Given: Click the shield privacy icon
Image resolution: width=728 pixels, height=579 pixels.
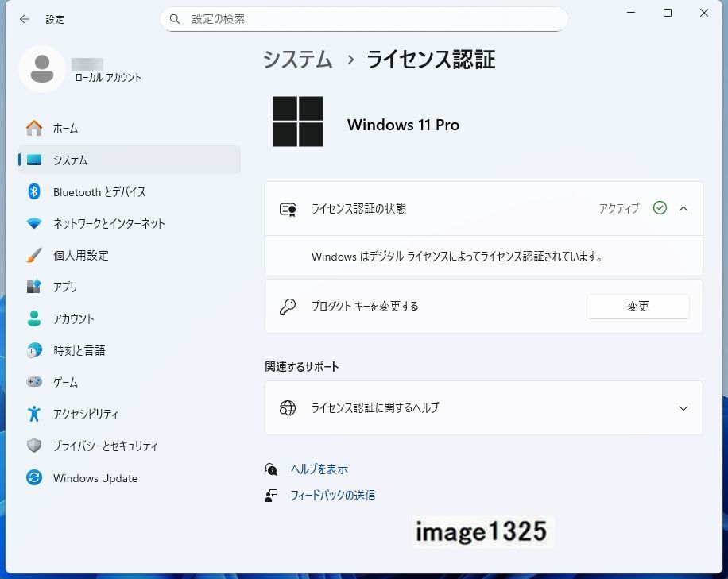Looking at the screenshot, I should 34,446.
